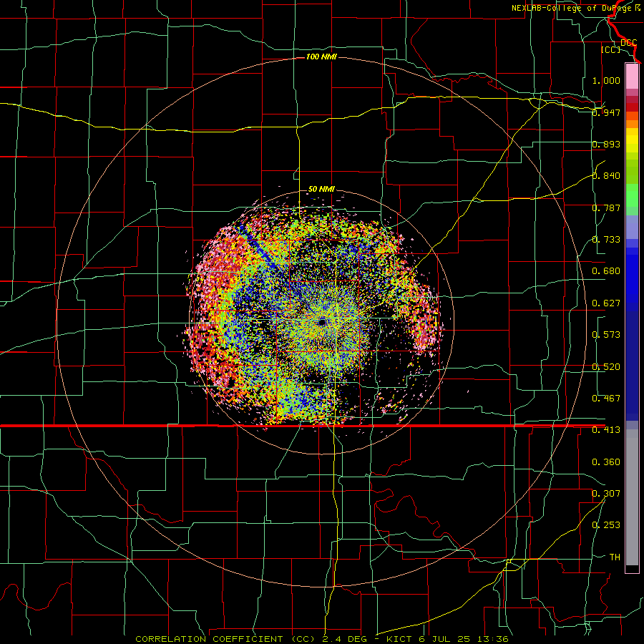
Task: Select the 0.520 scale value
Action: pos(606,367)
